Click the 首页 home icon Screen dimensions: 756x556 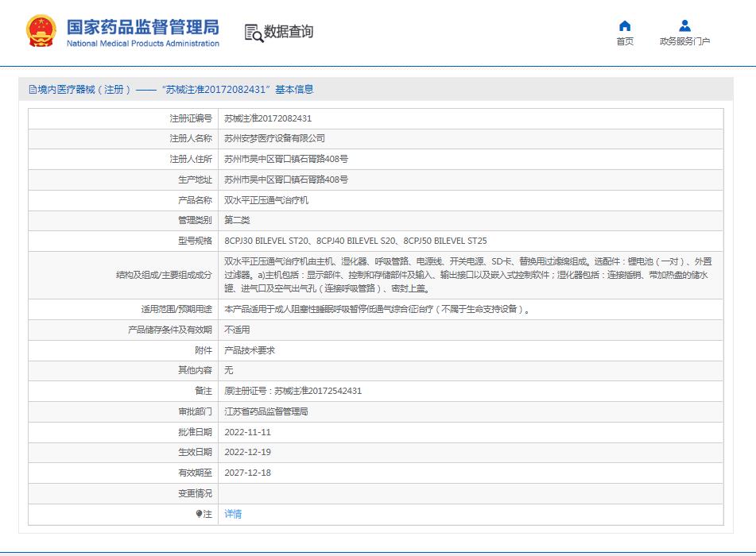coord(623,25)
